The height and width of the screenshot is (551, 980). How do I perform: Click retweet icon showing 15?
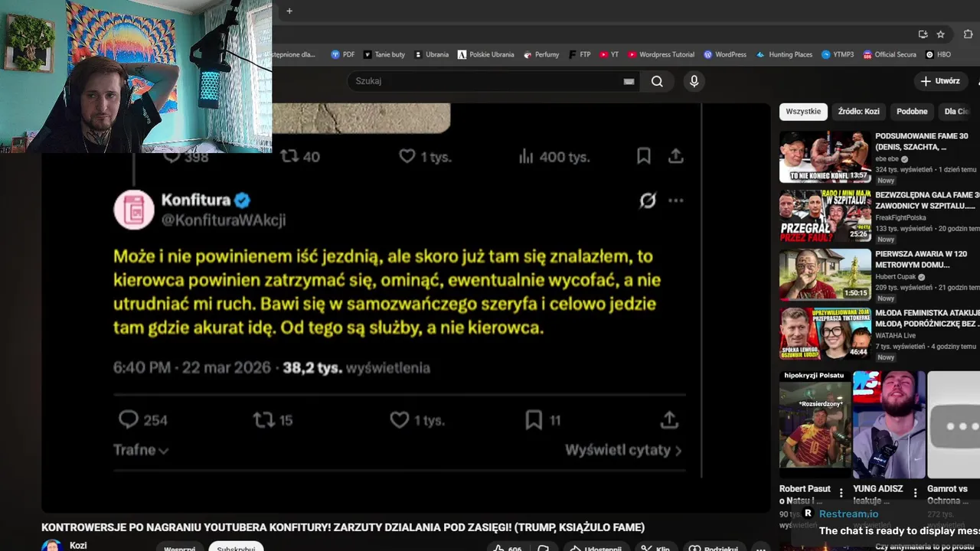pos(264,419)
